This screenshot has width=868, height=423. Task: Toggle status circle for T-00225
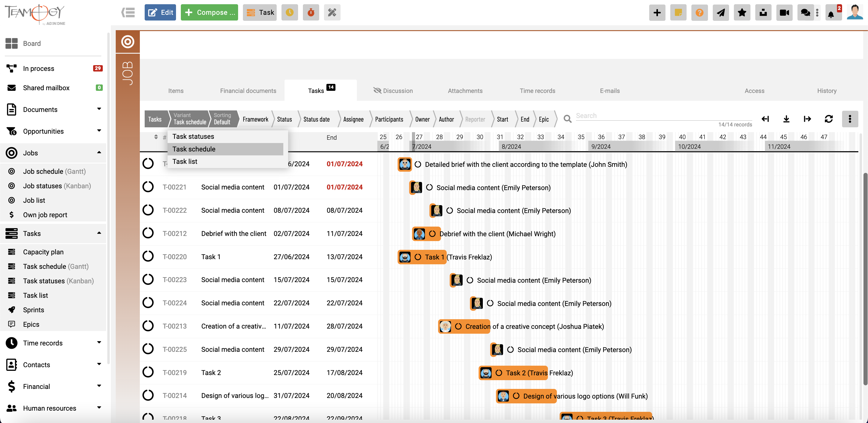[x=148, y=349]
